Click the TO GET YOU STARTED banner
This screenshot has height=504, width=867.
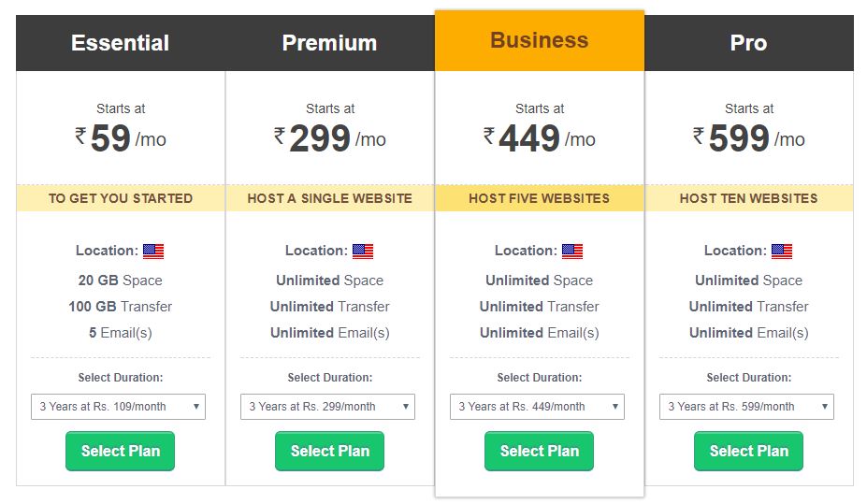(121, 198)
